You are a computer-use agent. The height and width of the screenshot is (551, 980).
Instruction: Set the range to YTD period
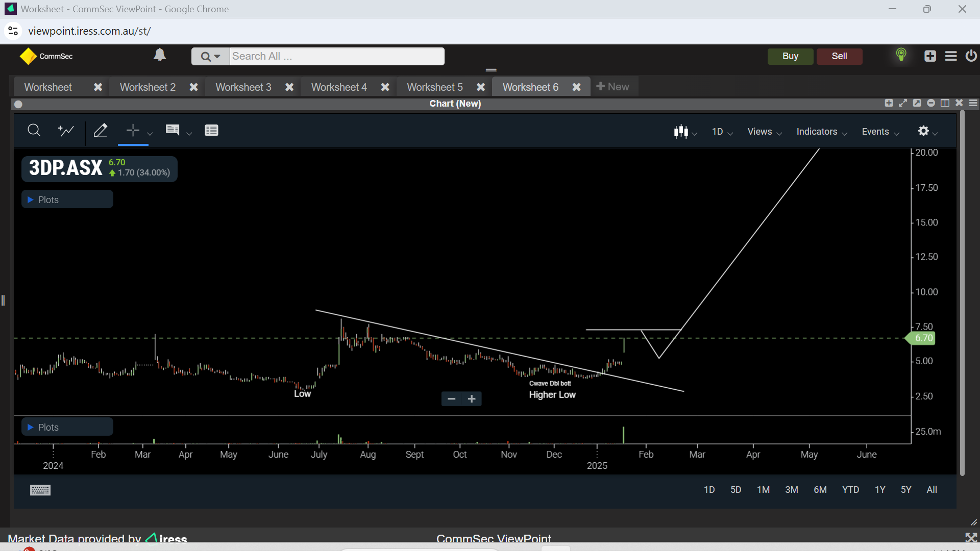point(850,490)
